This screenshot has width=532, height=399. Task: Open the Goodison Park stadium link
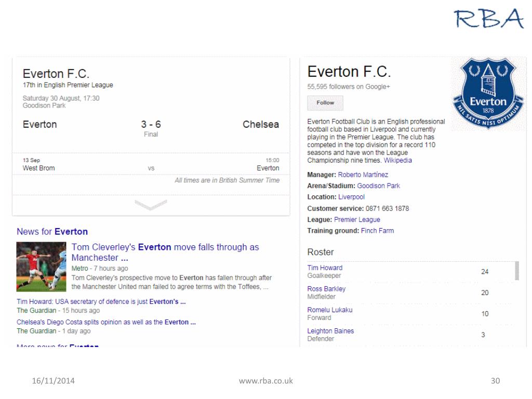point(378,186)
